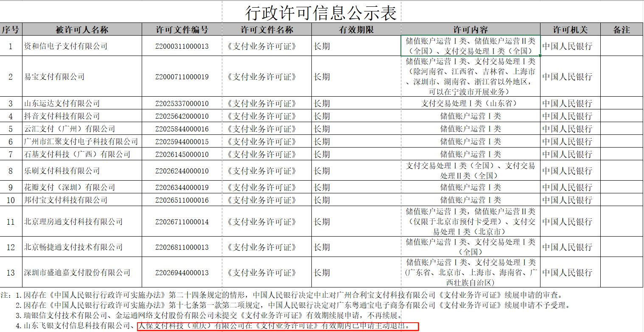Click the 备注 column header
644x332 pixels.
[622, 29]
